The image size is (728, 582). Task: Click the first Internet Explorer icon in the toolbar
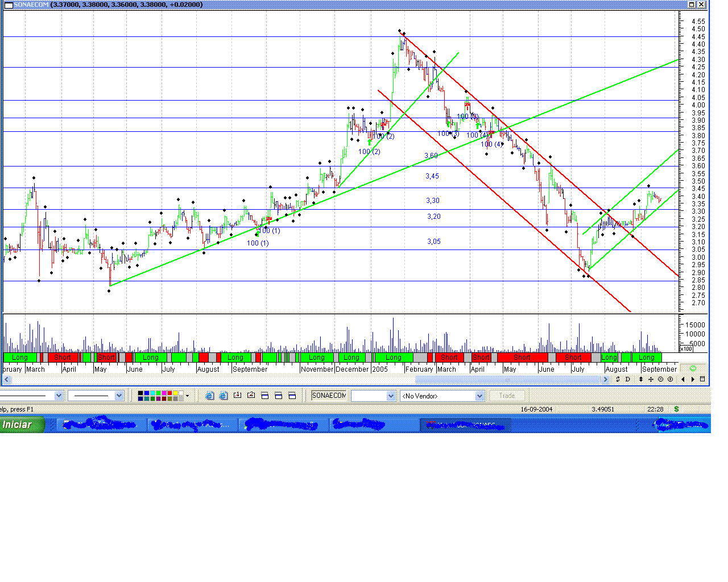pyautogui.click(x=209, y=395)
